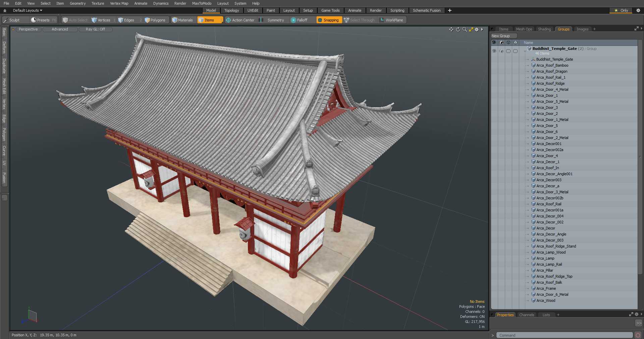Click the viewport maximize arrow icon
The image size is (644, 339).
(x=471, y=29)
